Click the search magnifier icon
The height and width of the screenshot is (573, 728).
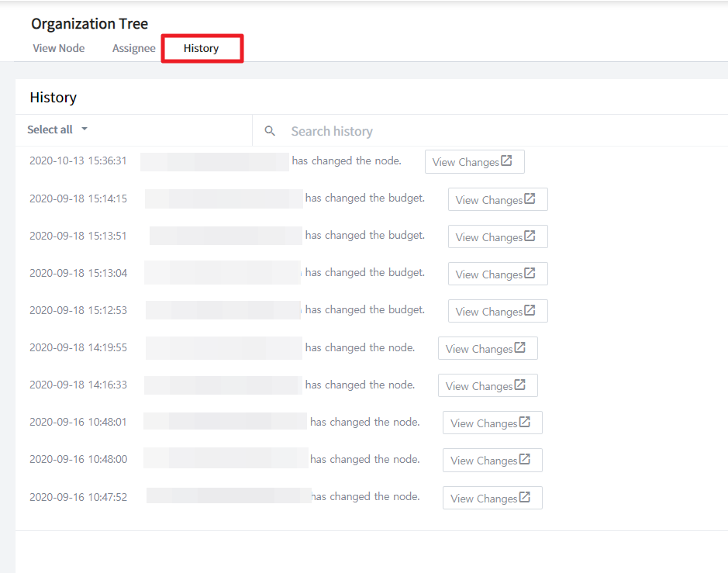[x=270, y=131]
